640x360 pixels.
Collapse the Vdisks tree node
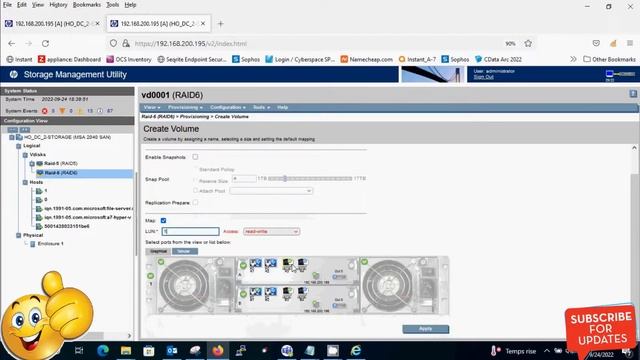[x=25, y=155]
